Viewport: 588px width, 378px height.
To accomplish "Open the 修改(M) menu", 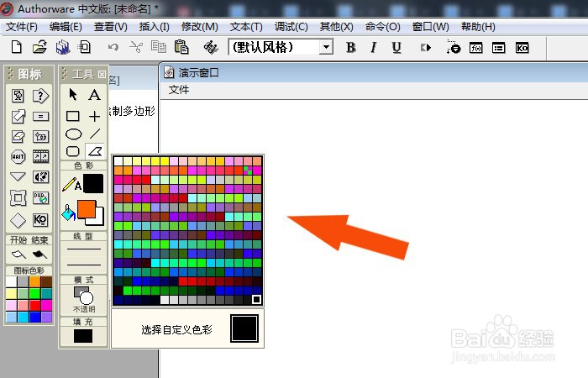I will point(200,27).
